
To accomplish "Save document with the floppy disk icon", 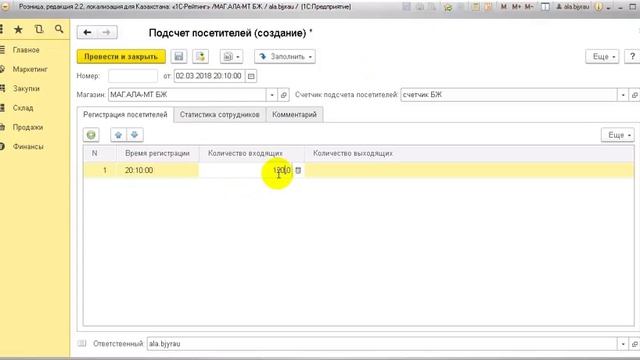I will click(x=179, y=56).
